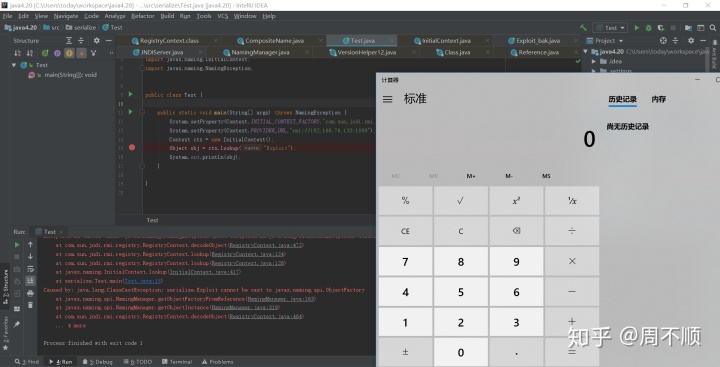Click the Calculator CE button
This screenshot has width=720, height=367.
pyautogui.click(x=405, y=231)
